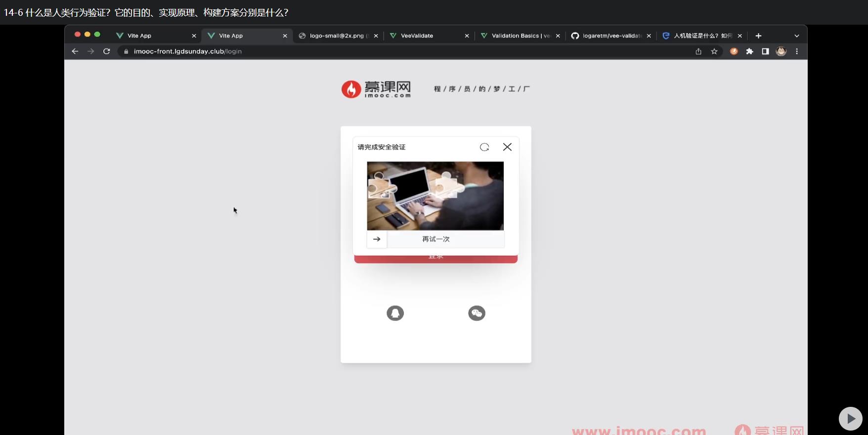Go back in browser history
Screen dimensions: 868x435
point(75,51)
